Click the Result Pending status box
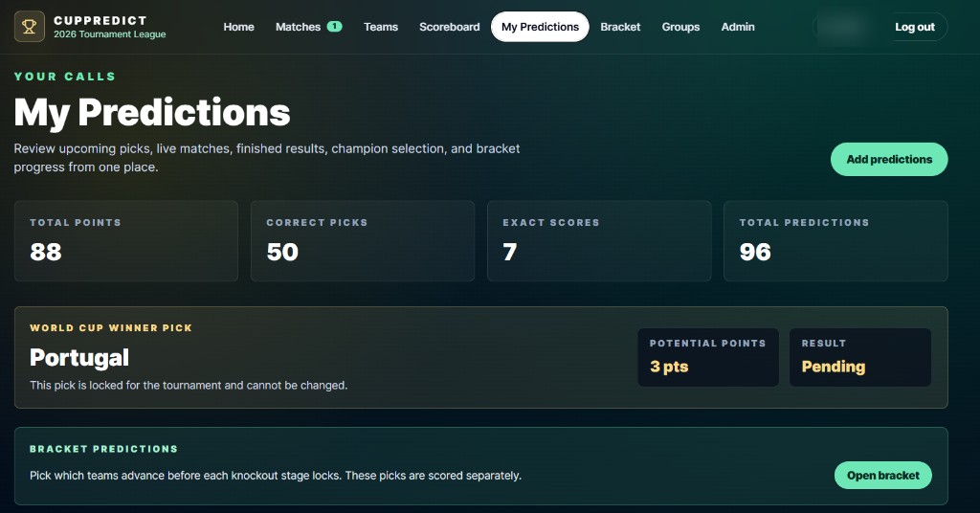 click(860, 357)
